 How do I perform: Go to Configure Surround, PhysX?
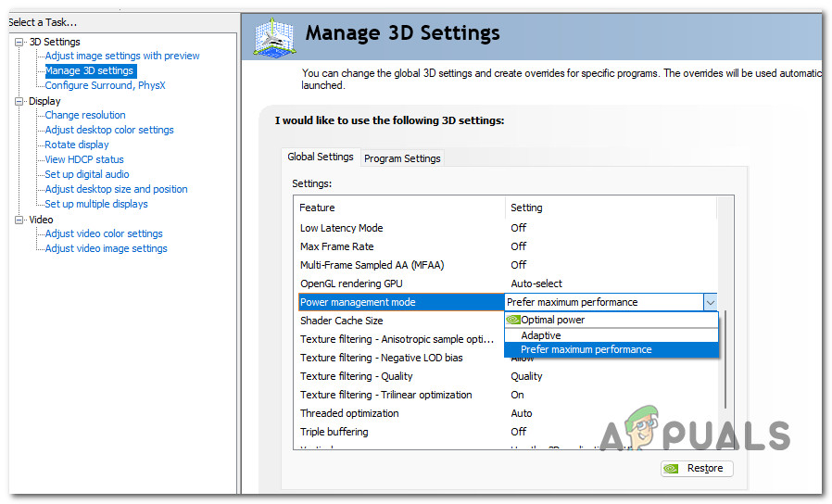pyautogui.click(x=105, y=85)
